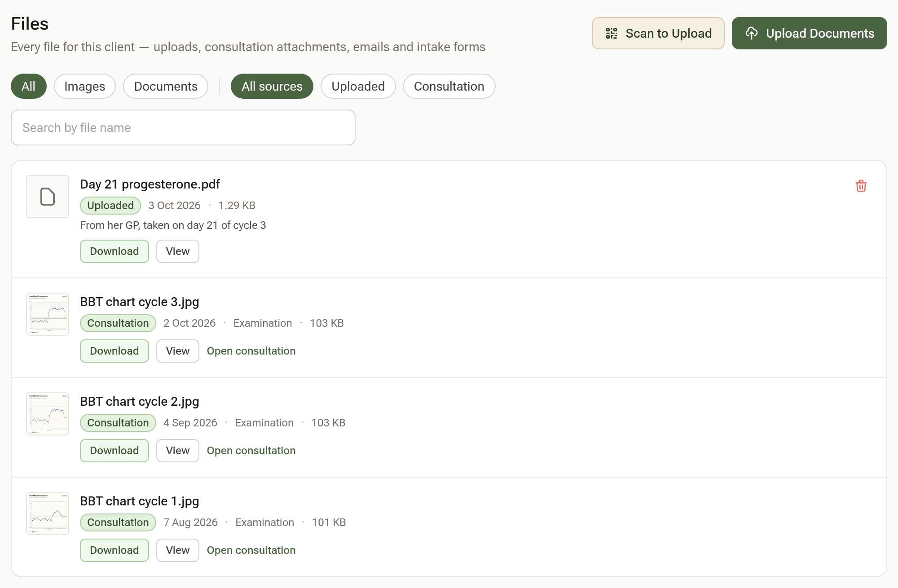Open the BBT chart cycle 2 thumbnail

point(48,414)
